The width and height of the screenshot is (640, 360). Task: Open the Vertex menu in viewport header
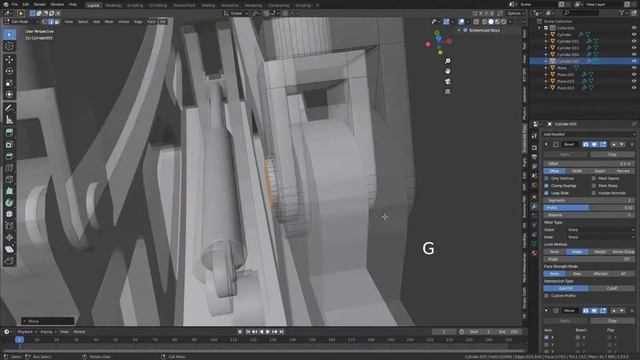[x=124, y=22]
